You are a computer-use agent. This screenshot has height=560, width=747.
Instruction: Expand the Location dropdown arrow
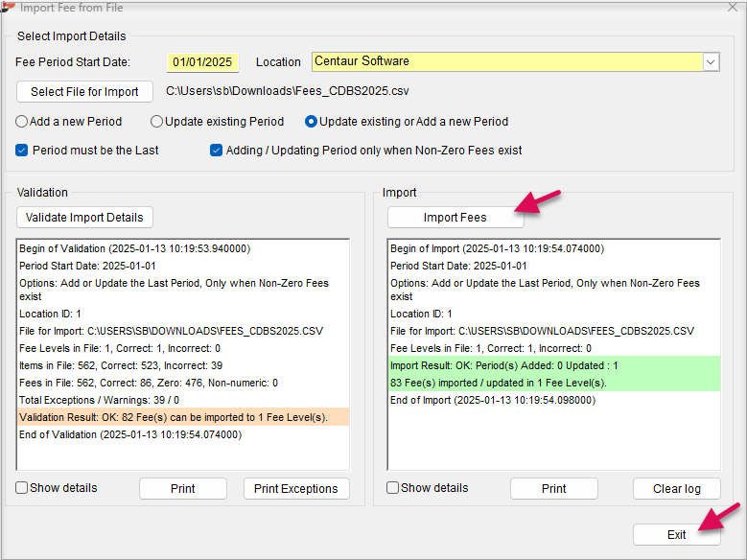tap(711, 62)
